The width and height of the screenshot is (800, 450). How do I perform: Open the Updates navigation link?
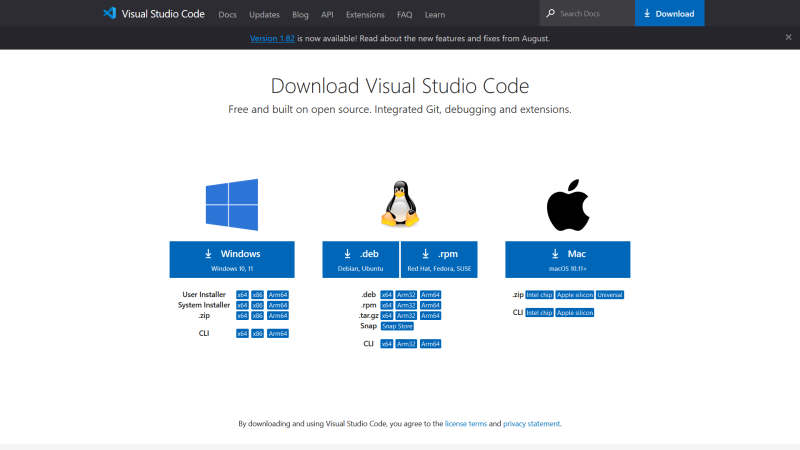pyautogui.click(x=264, y=15)
